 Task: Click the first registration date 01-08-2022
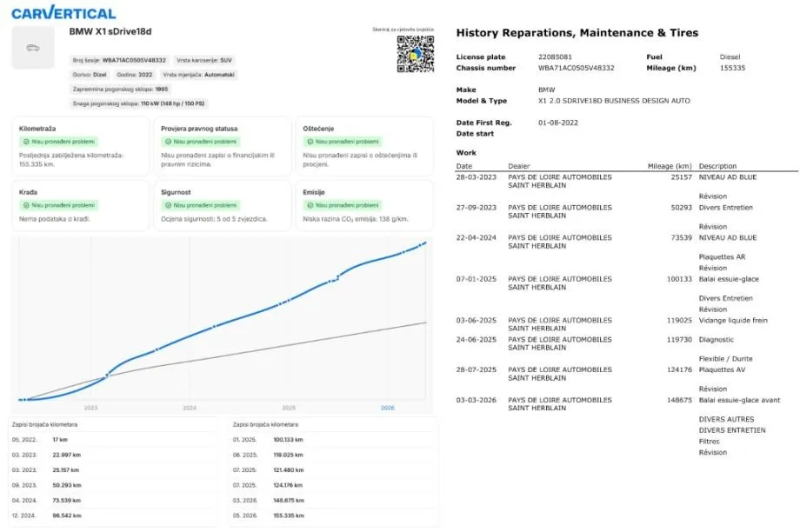click(558, 123)
